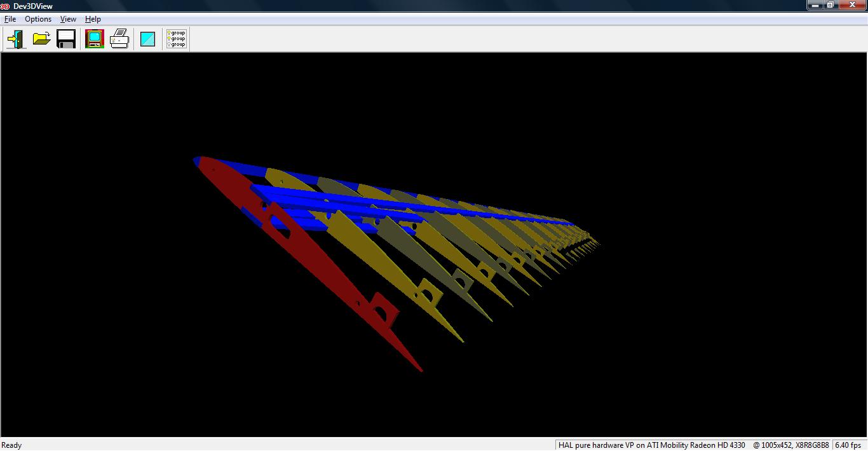This screenshot has height=451, width=868.
Task: Click the Ready status bar text
Action: coord(11,445)
